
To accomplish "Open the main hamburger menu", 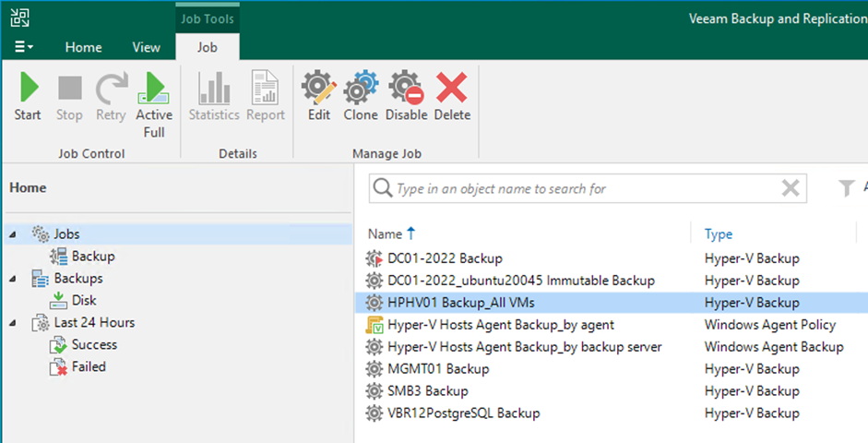I will click(23, 47).
